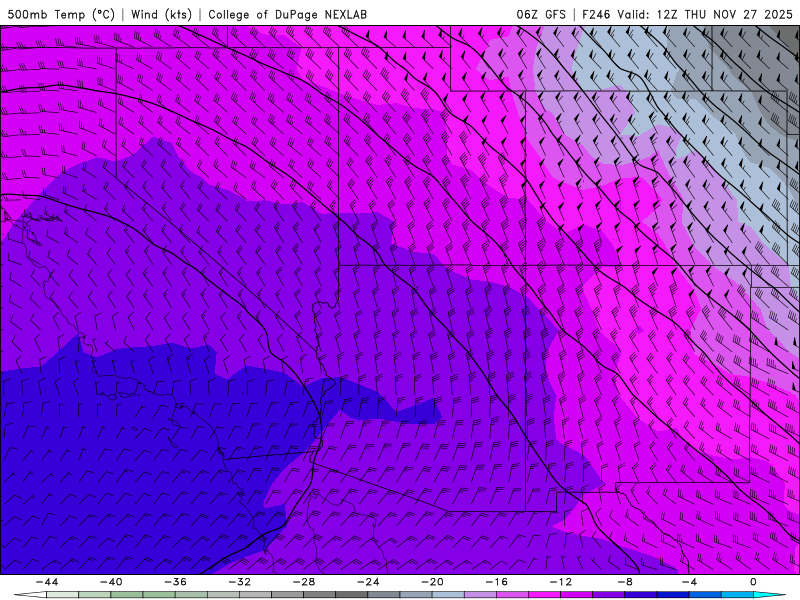Click the -20 colorbar label

tap(433, 582)
